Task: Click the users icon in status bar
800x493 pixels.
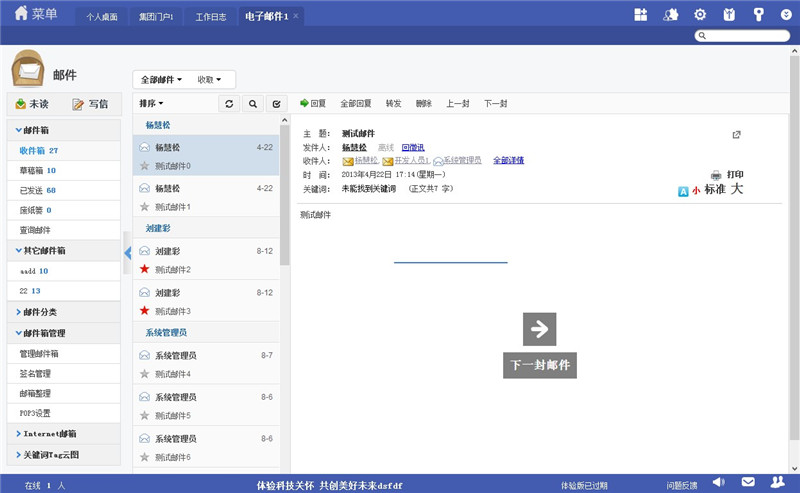Action: coord(778,482)
